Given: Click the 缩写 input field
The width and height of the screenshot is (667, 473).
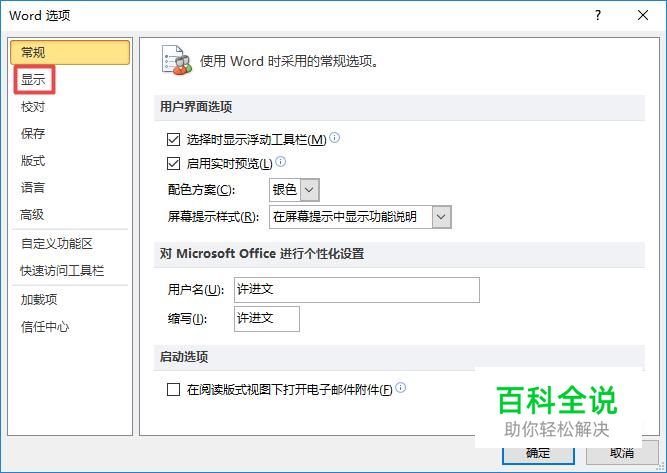Looking at the screenshot, I should pyautogui.click(x=267, y=319).
